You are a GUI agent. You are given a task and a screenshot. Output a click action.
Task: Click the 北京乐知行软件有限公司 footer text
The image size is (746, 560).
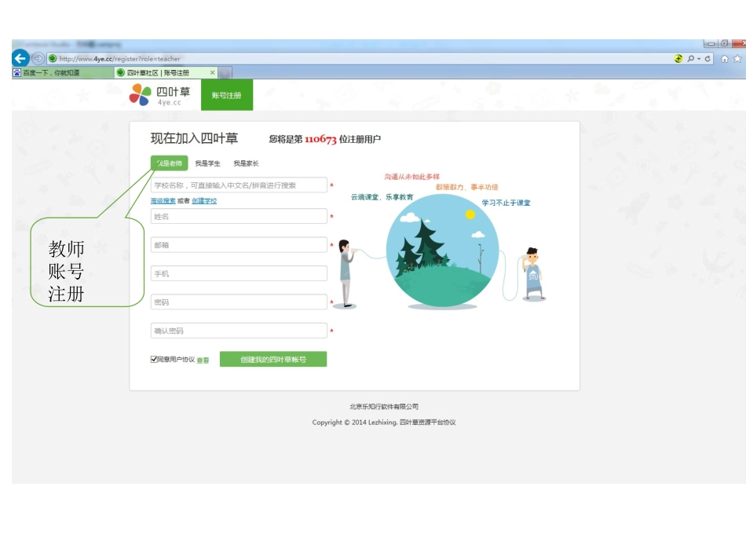point(384,406)
